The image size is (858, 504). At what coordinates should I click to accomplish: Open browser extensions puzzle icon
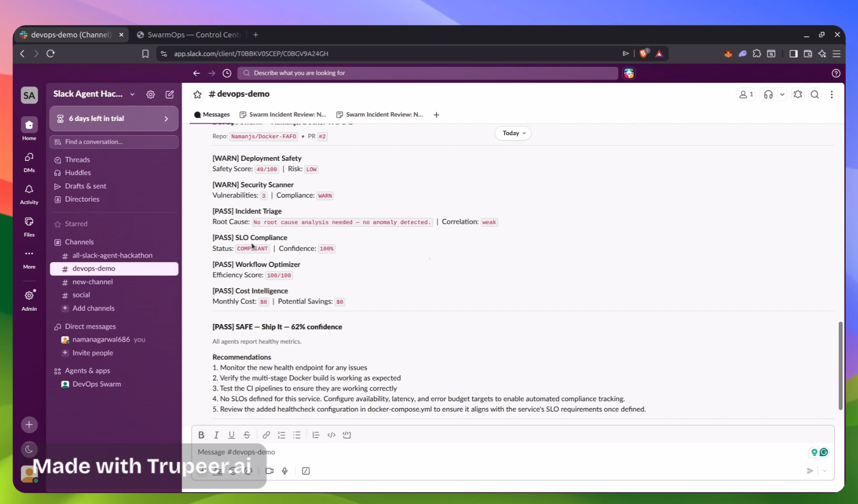pos(757,54)
